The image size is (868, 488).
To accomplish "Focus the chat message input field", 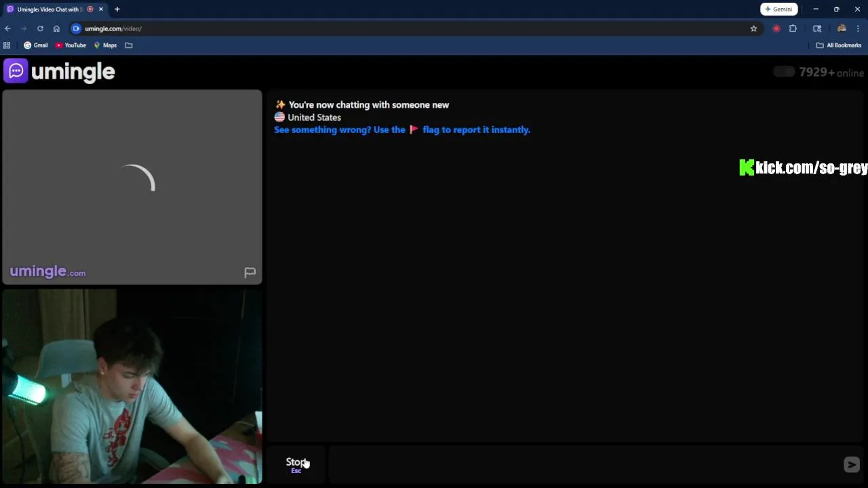I will (585, 464).
